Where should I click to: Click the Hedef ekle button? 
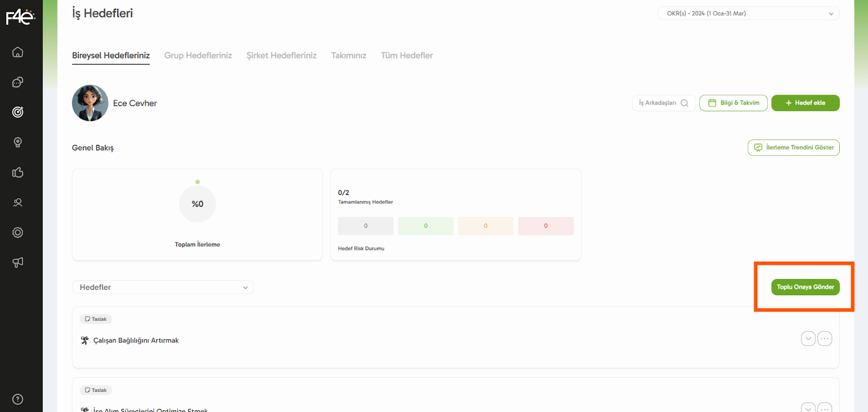[805, 103]
